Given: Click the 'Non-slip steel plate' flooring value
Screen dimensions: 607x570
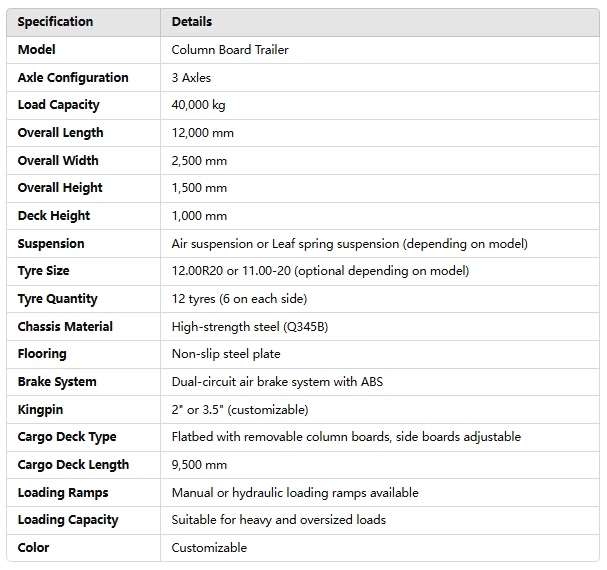Looking at the screenshot, I should [225, 354].
